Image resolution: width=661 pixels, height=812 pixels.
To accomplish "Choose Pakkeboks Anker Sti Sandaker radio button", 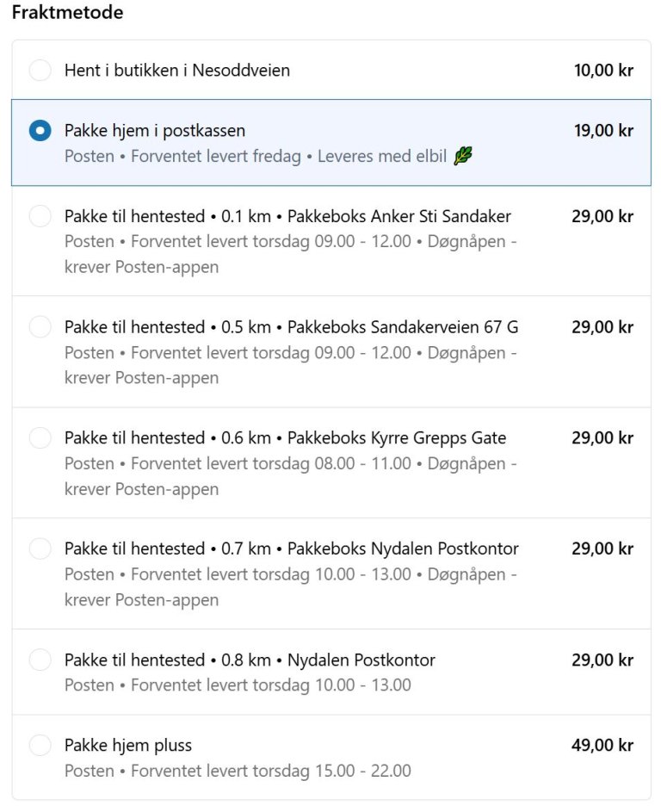I will (x=40, y=216).
